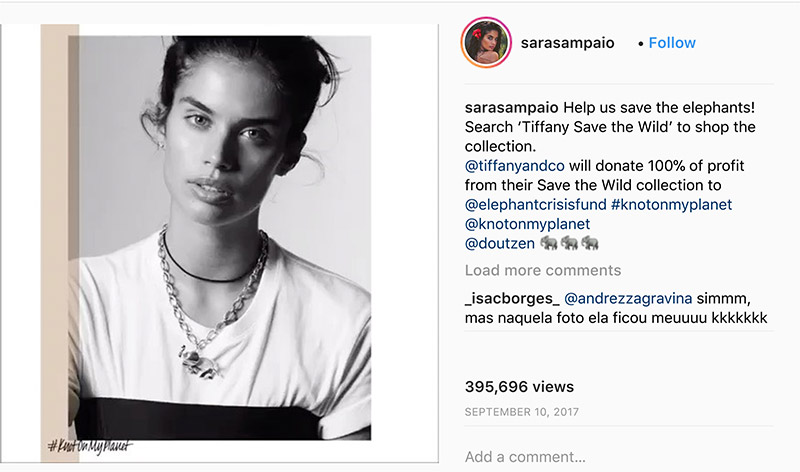Open the #knotonmyplanet hashtag
The image size is (800, 472).
point(671,205)
